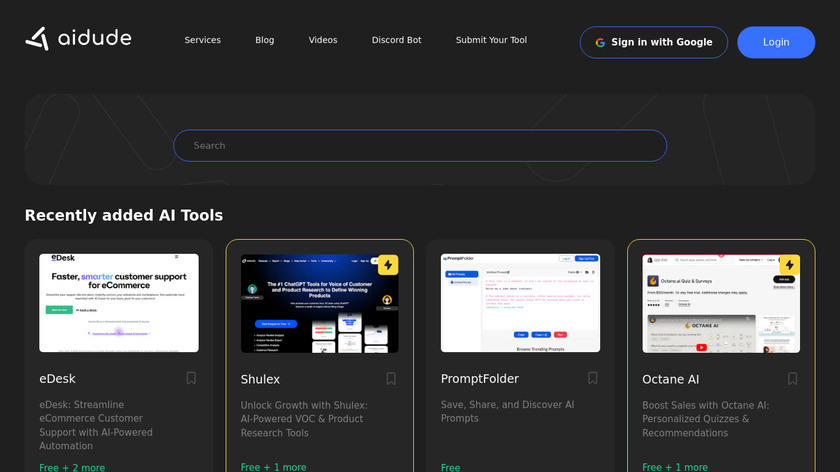Open the Discord Bot page

pos(396,40)
